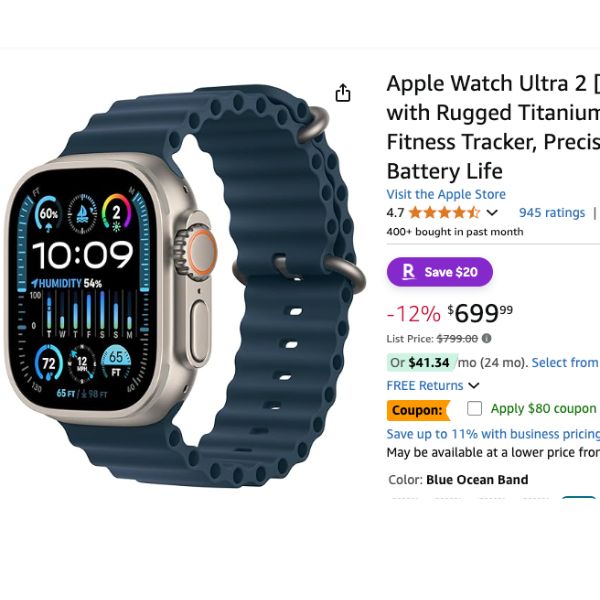The width and height of the screenshot is (600, 600).
Task: Click Save up to 11% business pricing link
Action: (493, 434)
